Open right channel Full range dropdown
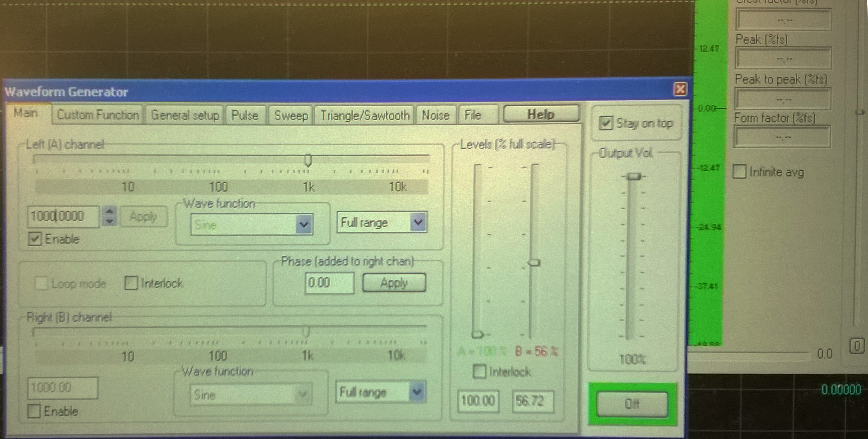This screenshot has height=439, width=868. [x=416, y=392]
